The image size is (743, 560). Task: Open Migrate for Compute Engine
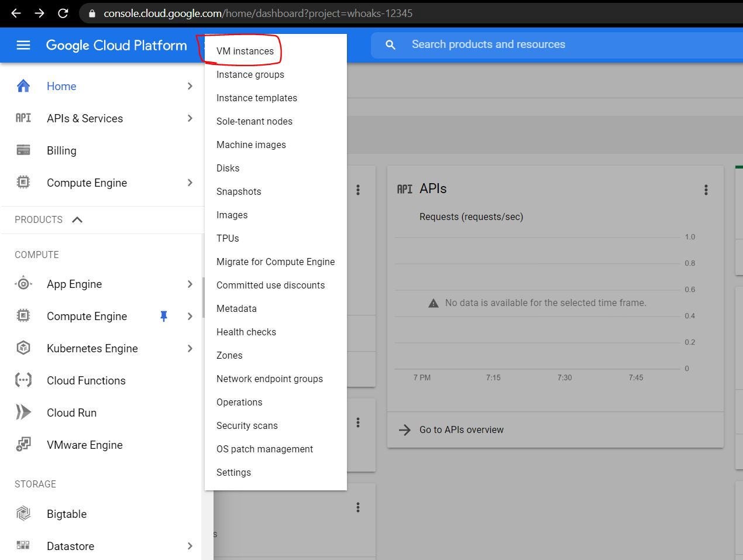pyautogui.click(x=276, y=262)
